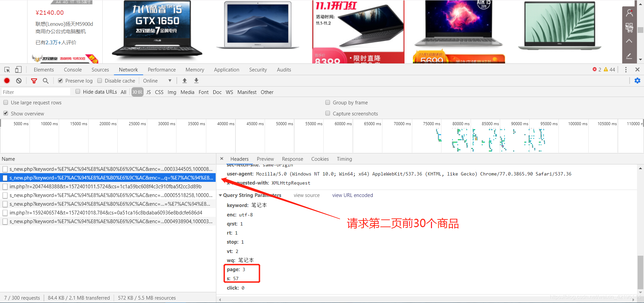Show the request Preview tab
The width and height of the screenshot is (644, 303).
(x=265, y=159)
